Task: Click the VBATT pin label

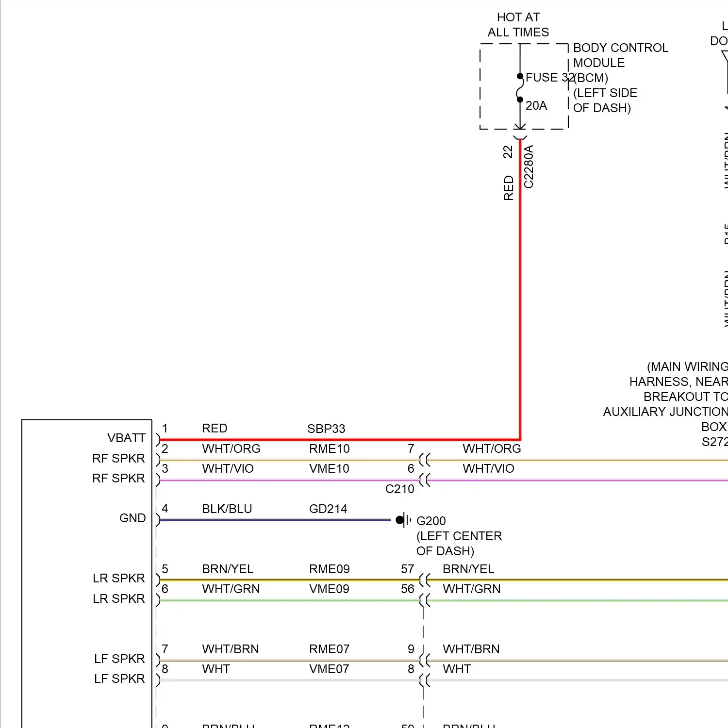Action: (126, 438)
